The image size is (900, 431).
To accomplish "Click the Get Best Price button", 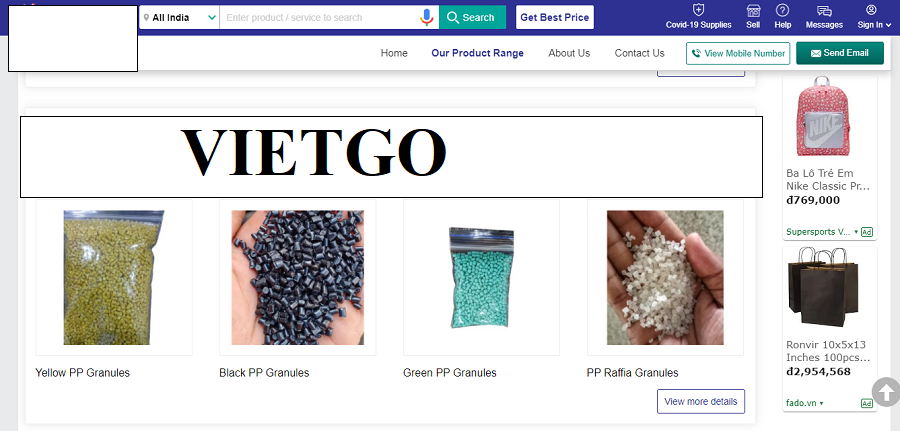I will point(554,17).
